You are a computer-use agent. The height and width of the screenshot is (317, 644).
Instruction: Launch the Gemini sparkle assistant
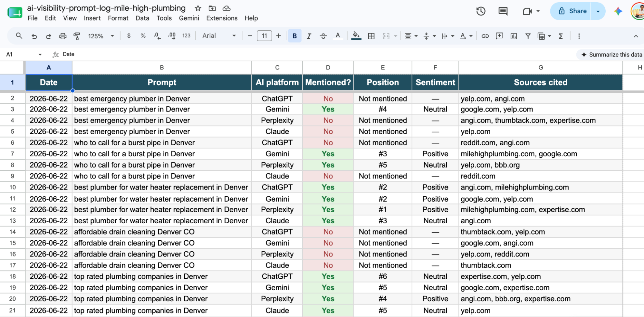tap(618, 11)
